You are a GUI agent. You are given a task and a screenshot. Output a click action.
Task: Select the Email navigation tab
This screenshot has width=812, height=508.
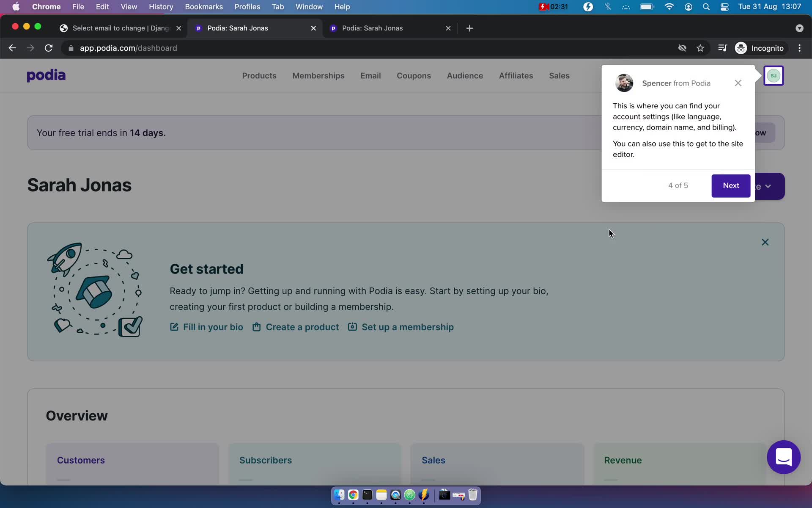tap(370, 75)
